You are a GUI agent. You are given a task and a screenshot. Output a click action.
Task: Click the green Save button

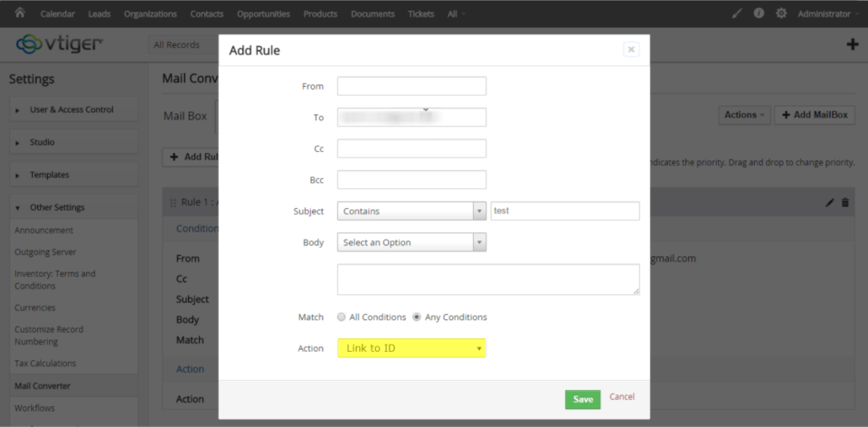pos(582,399)
